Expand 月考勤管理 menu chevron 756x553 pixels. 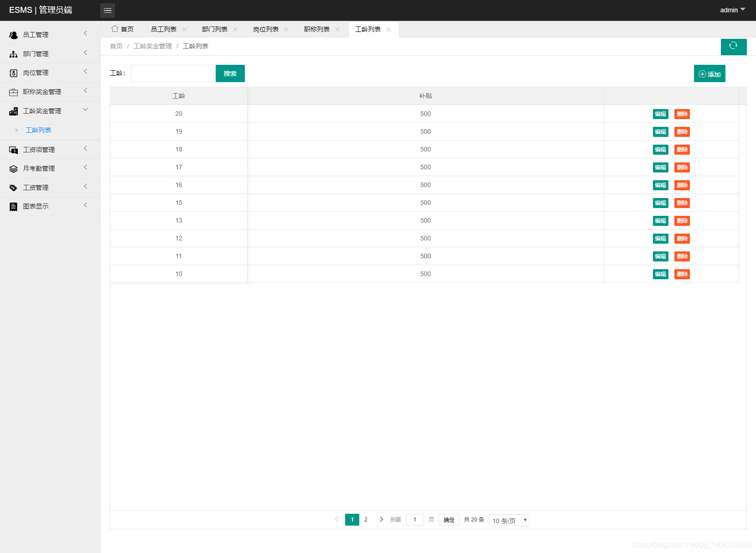85,167
